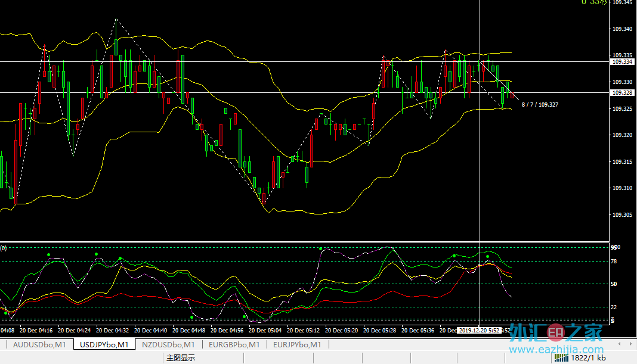
Task: Open the EURJPYbo,M1 chart tab
Action: click(x=297, y=344)
